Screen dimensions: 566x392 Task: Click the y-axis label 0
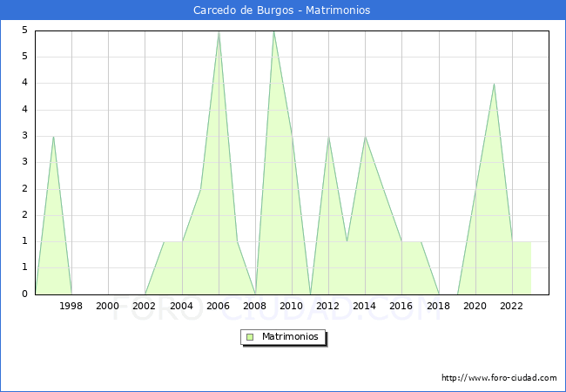pyautogui.click(x=24, y=294)
